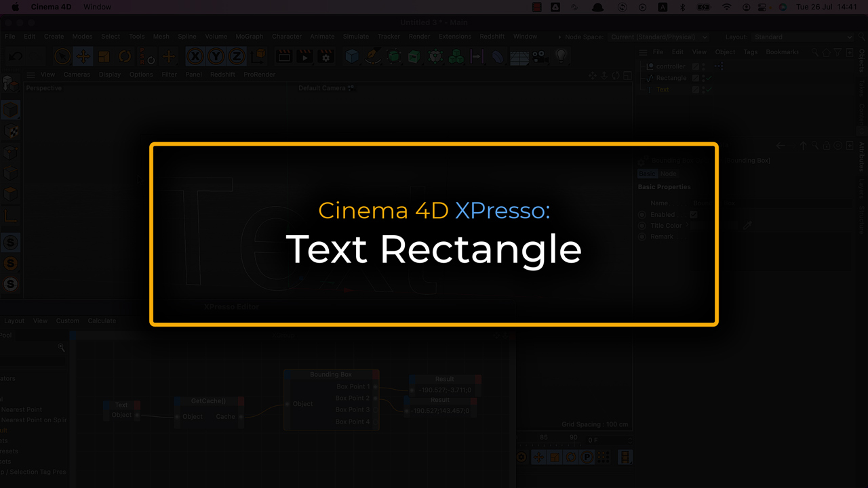Viewport: 868px width, 488px height.
Task: Select the Live Selection tool
Action: click(63, 57)
